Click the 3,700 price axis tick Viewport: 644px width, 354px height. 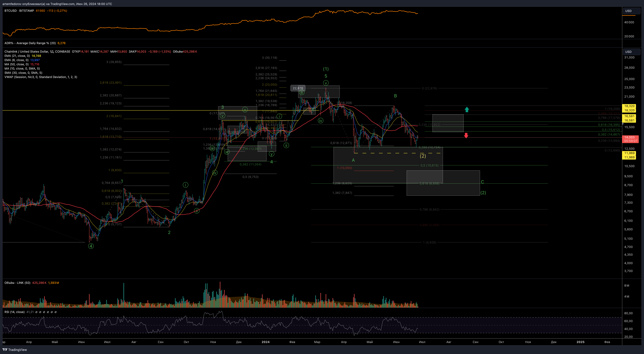[629, 271]
